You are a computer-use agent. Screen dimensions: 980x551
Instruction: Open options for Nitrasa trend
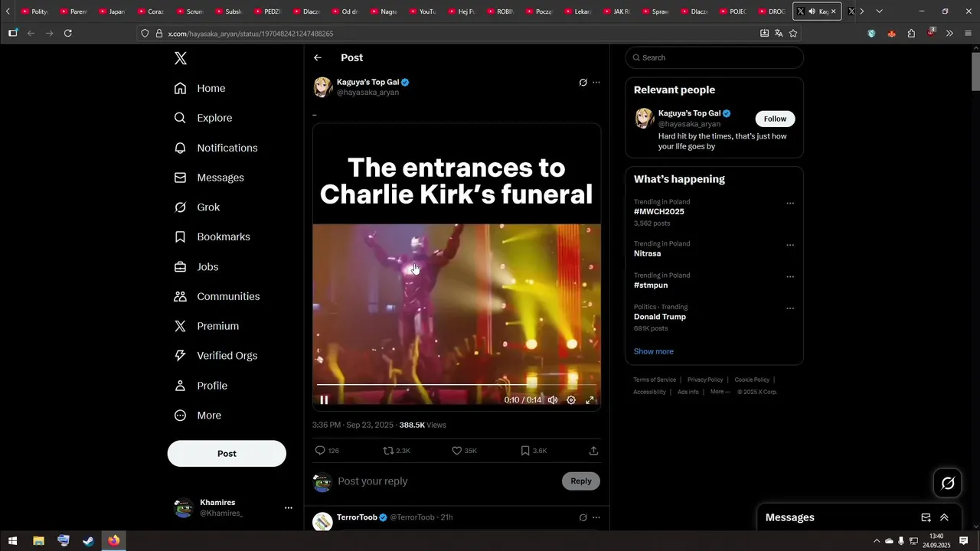[790, 246]
